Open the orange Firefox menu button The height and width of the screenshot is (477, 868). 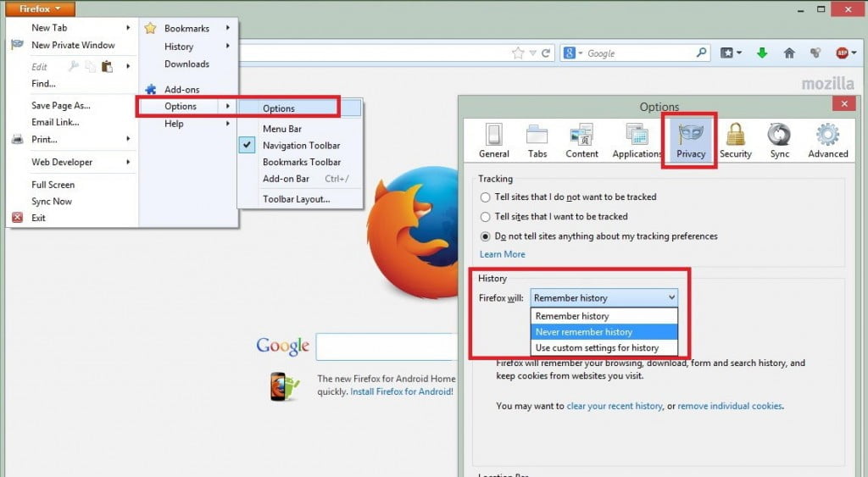point(40,9)
